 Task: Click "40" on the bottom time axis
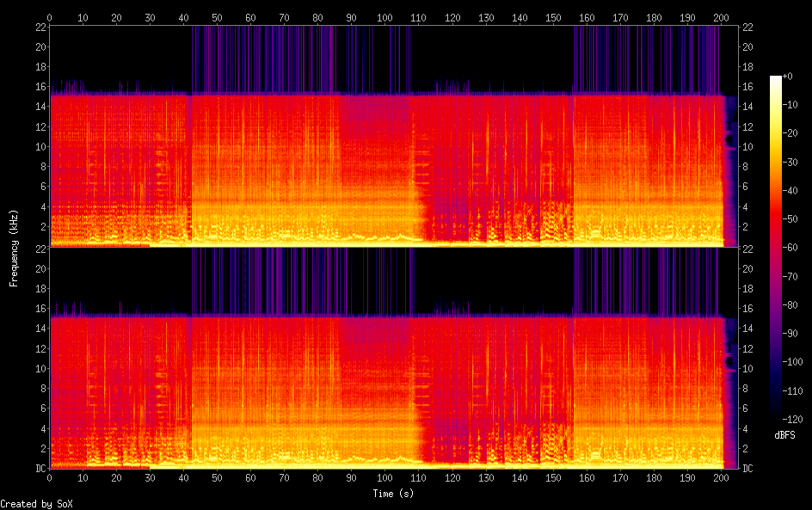tap(183, 478)
